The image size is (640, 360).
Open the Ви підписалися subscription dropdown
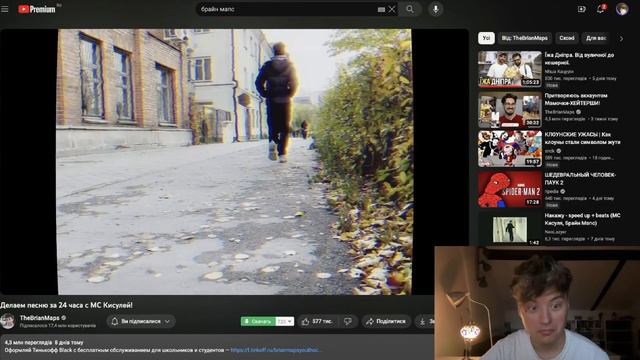click(141, 321)
